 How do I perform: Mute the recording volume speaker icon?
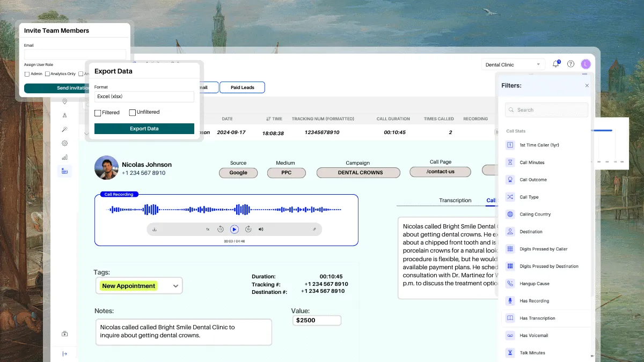click(261, 229)
